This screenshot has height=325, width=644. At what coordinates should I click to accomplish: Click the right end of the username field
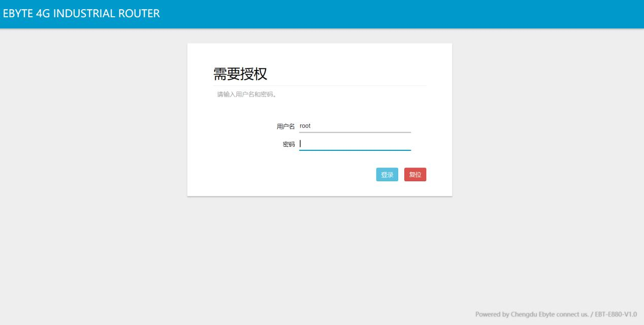click(x=405, y=126)
